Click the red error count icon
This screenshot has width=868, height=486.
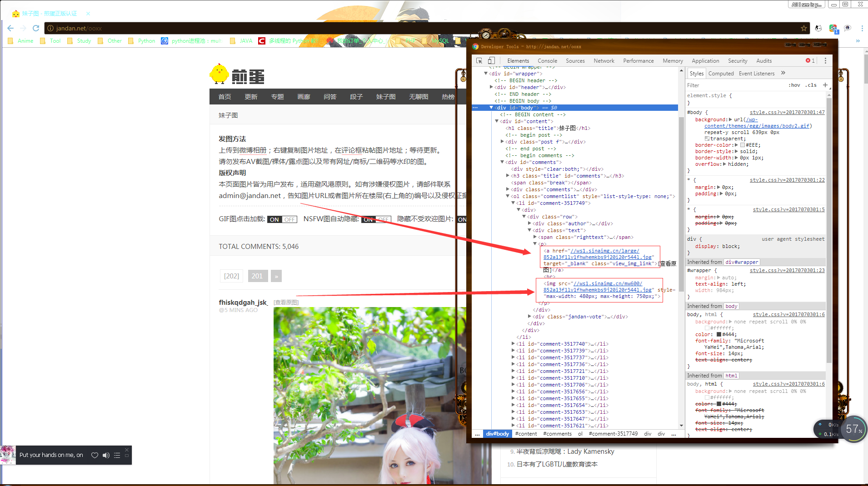tap(808, 60)
